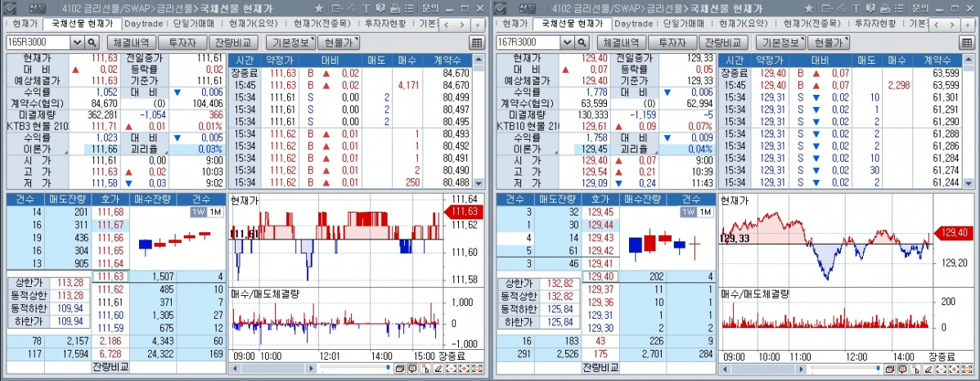Click left chart zoom slider handle
This screenshot has height=381, width=980.
pyautogui.click(x=388, y=369)
